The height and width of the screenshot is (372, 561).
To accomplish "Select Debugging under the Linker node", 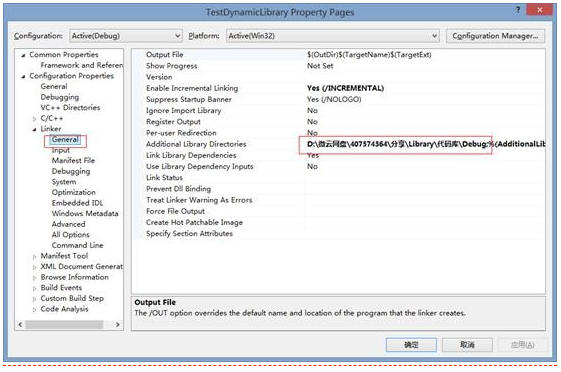I will pyautogui.click(x=71, y=171).
